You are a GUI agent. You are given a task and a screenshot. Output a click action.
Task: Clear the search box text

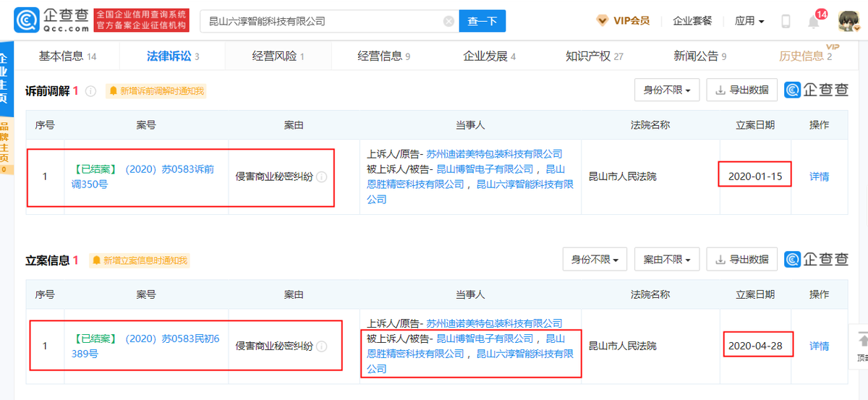click(448, 22)
